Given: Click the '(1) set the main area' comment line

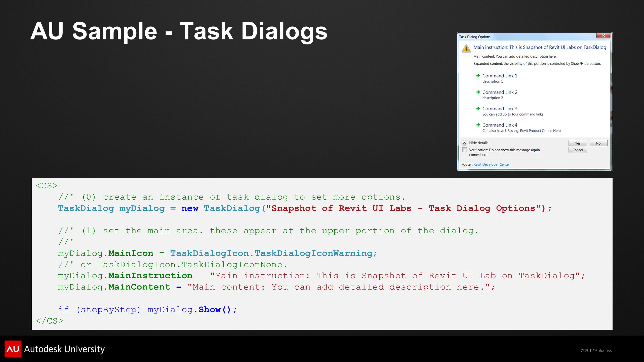Looking at the screenshot, I should tap(268, 231).
